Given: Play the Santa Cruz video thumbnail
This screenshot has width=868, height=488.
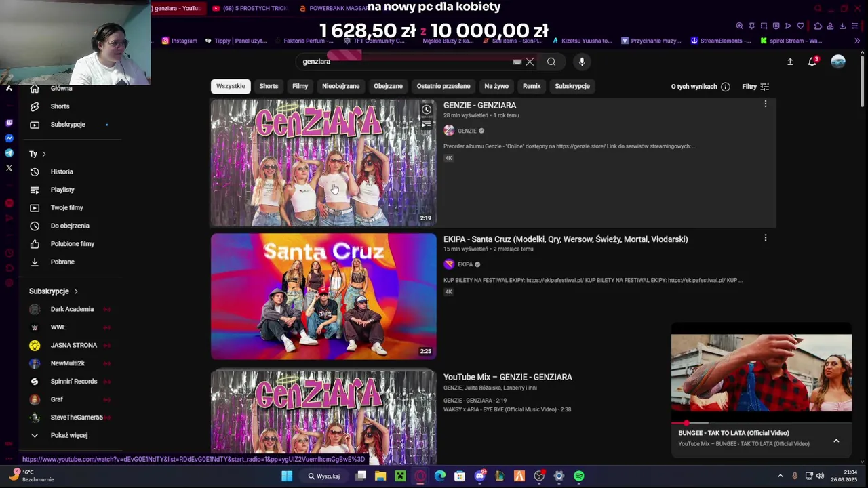Looking at the screenshot, I should [x=323, y=296].
